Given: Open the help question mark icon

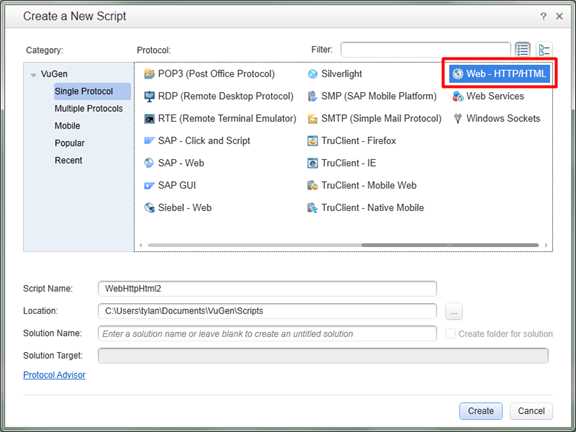Looking at the screenshot, I should 543,16.
